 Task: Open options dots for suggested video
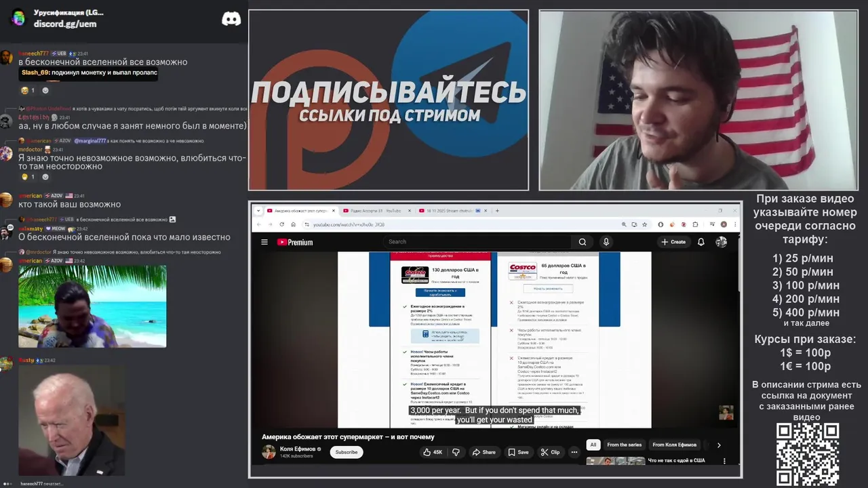point(724,461)
